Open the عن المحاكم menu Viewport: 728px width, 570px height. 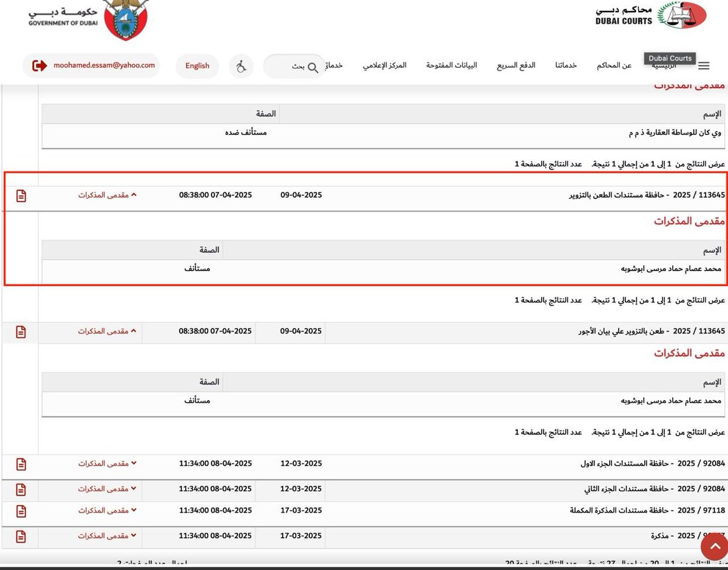tap(614, 65)
